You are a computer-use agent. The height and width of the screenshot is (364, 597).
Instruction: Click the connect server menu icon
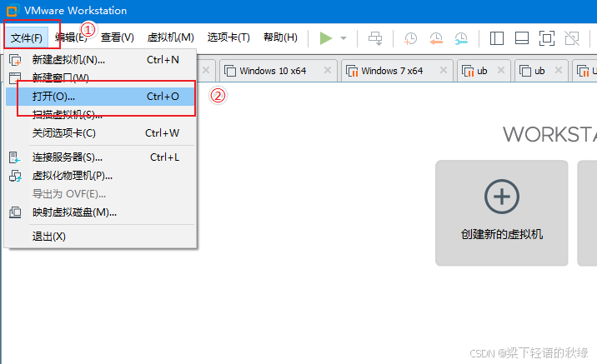coord(15,157)
